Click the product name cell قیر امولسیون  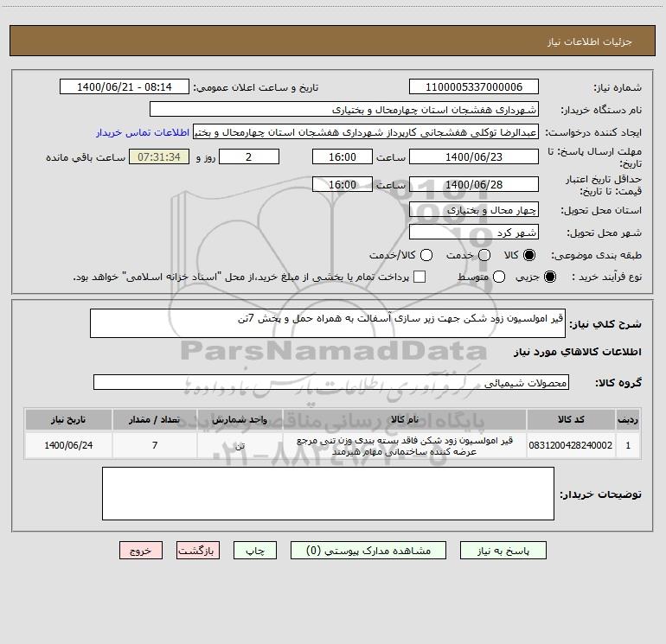(405, 446)
